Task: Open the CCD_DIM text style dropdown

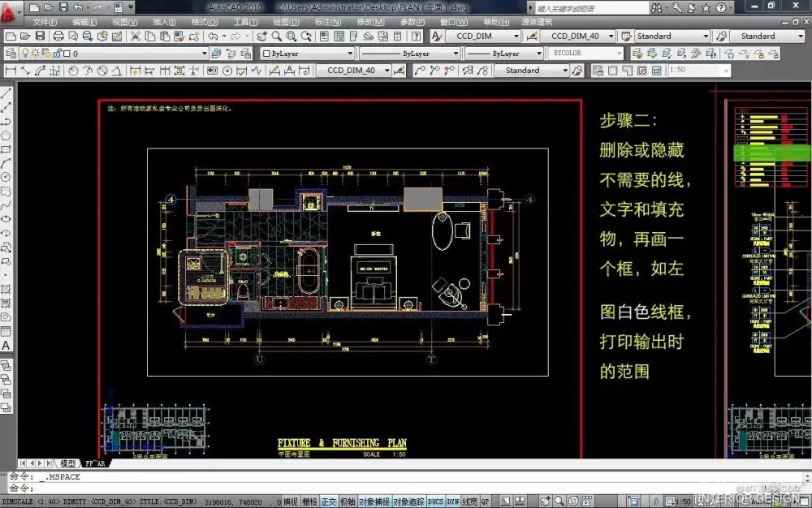Action: pos(484,37)
